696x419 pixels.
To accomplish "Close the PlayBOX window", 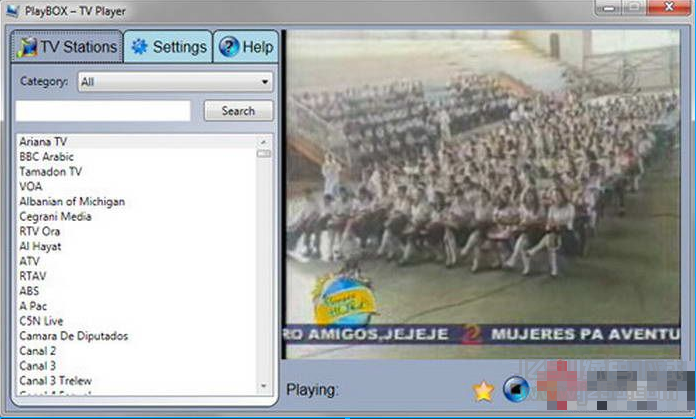I will coord(669,8).
